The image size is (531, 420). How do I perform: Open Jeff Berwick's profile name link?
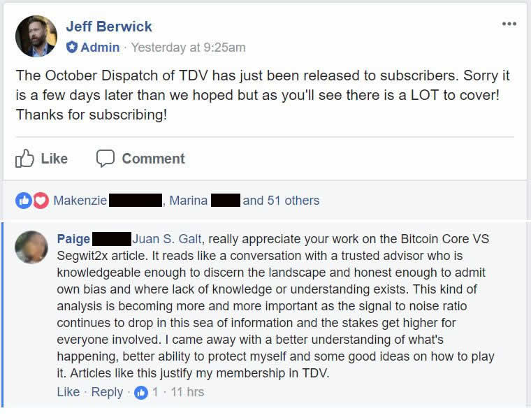[108, 27]
